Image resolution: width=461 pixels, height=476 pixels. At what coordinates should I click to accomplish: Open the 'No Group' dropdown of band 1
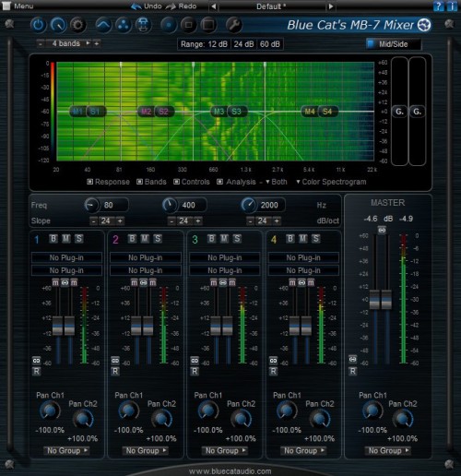tap(66, 450)
